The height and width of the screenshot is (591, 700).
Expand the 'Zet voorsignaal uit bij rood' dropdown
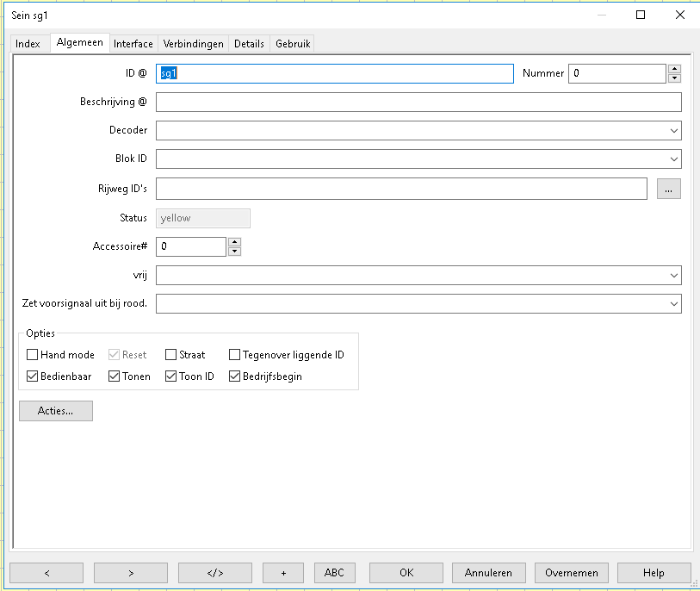[672, 304]
